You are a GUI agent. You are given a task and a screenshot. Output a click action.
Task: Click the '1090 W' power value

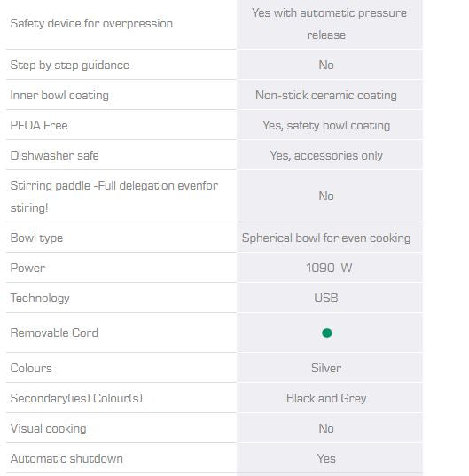(329, 268)
